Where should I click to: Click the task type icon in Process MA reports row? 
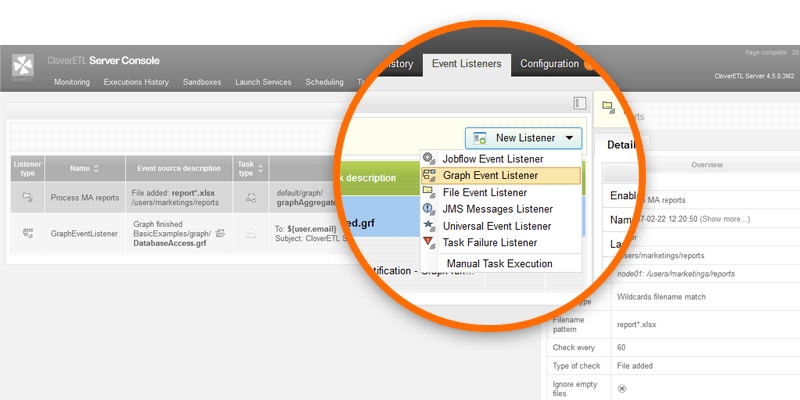(x=251, y=197)
